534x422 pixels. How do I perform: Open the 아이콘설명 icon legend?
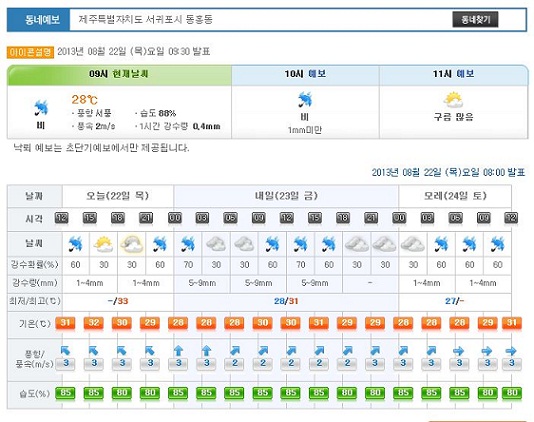click(x=30, y=52)
